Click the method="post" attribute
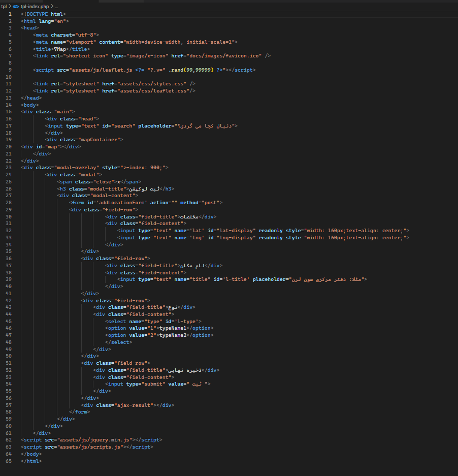The width and height of the screenshot is (458, 476). [200, 203]
